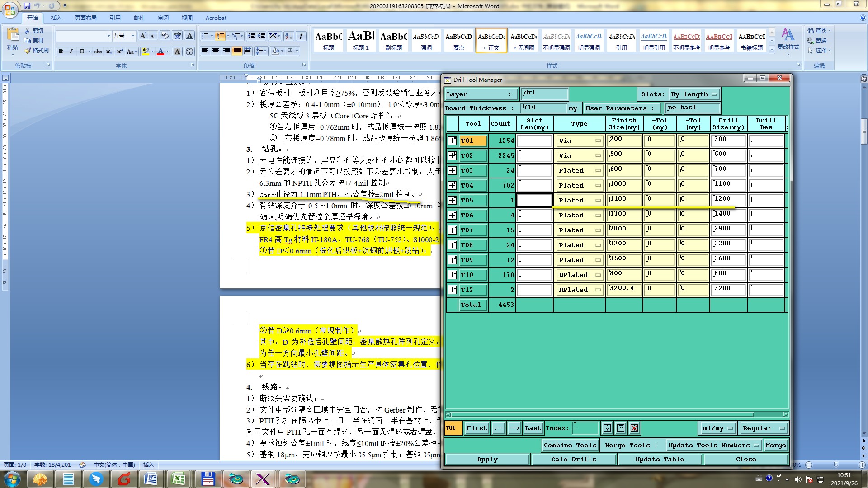
Task: Toggle italic formatting
Action: [x=71, y=52]
